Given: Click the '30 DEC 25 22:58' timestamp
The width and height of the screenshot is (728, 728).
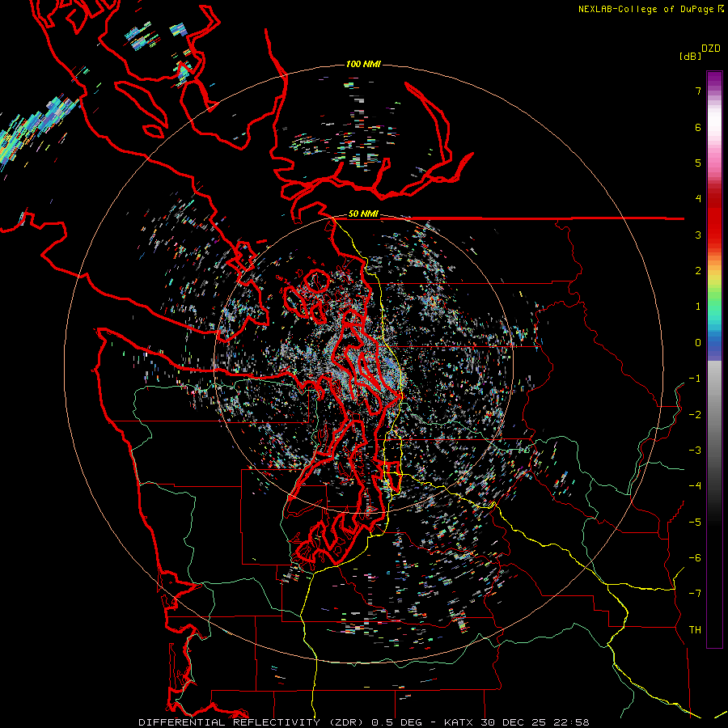Looking at the screenshot, I should [534, 722].
